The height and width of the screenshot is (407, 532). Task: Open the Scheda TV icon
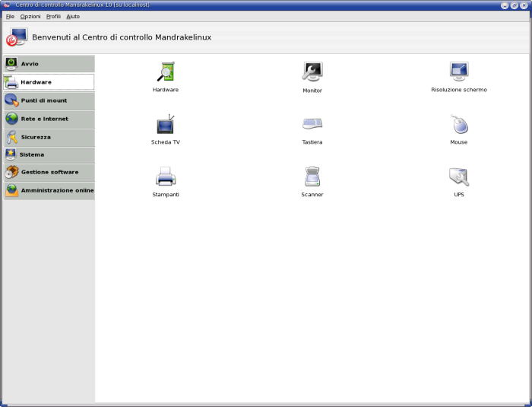[165, 125]
